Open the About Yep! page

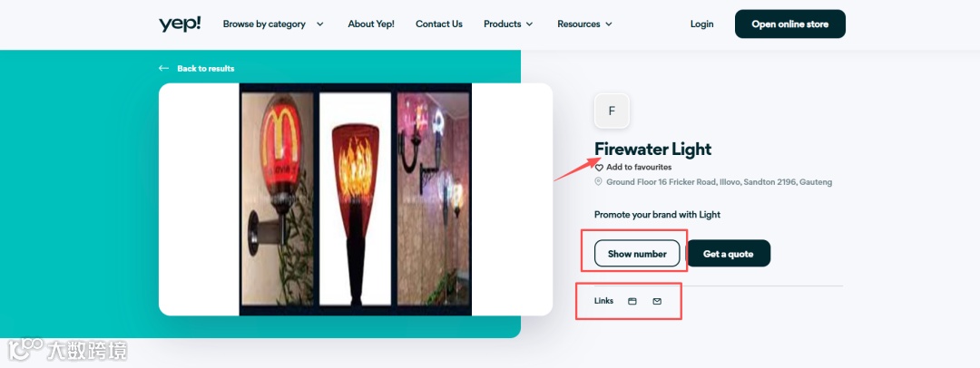[x=371, y=24]
